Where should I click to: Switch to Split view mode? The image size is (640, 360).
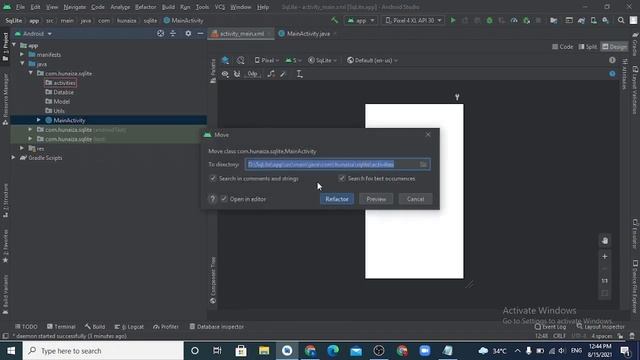pos(588,47)
